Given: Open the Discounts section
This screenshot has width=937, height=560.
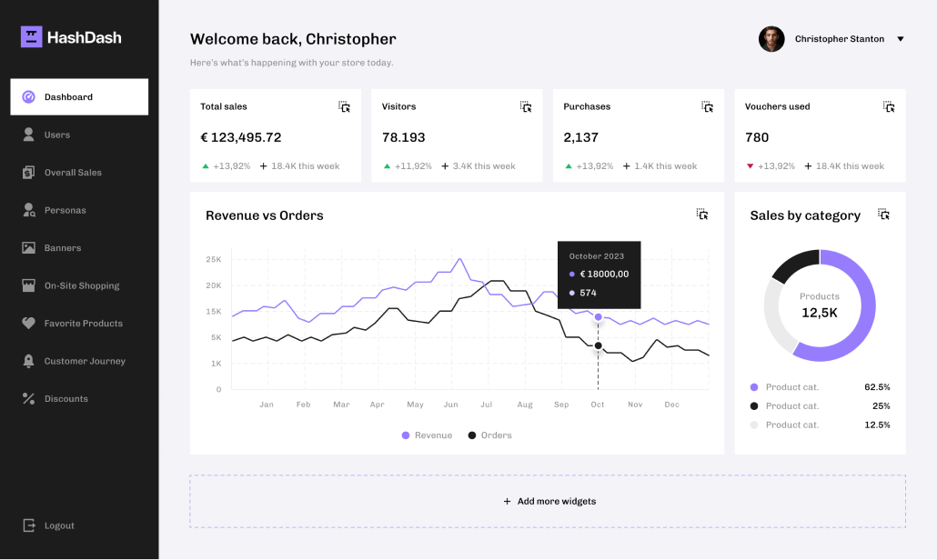Looking at the screenshot, I should coord(65,398).
